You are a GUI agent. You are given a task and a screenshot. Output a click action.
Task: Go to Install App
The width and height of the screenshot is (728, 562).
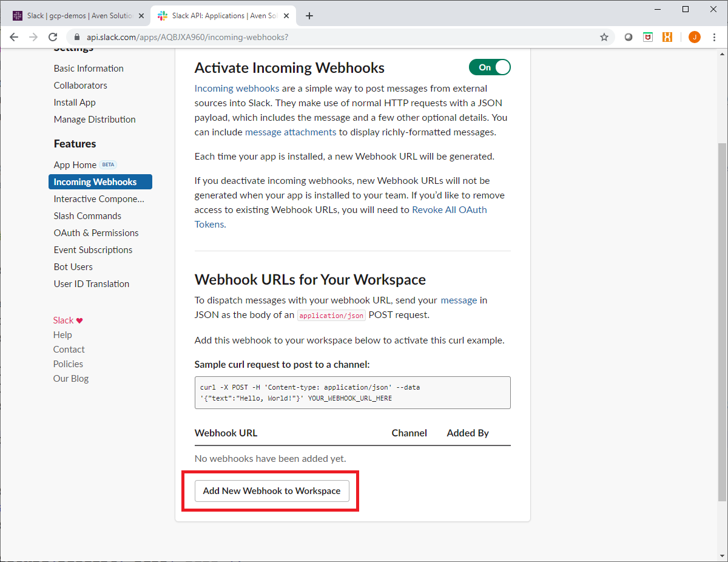[75, 103]
